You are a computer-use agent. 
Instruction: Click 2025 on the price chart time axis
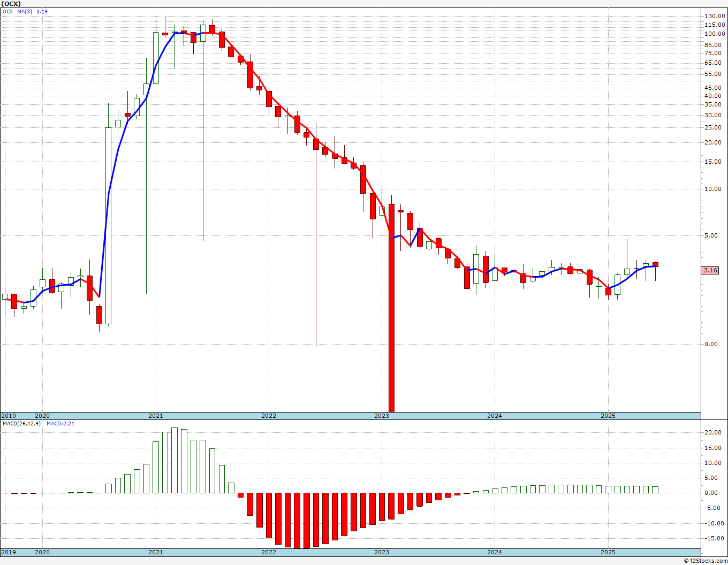608,416
